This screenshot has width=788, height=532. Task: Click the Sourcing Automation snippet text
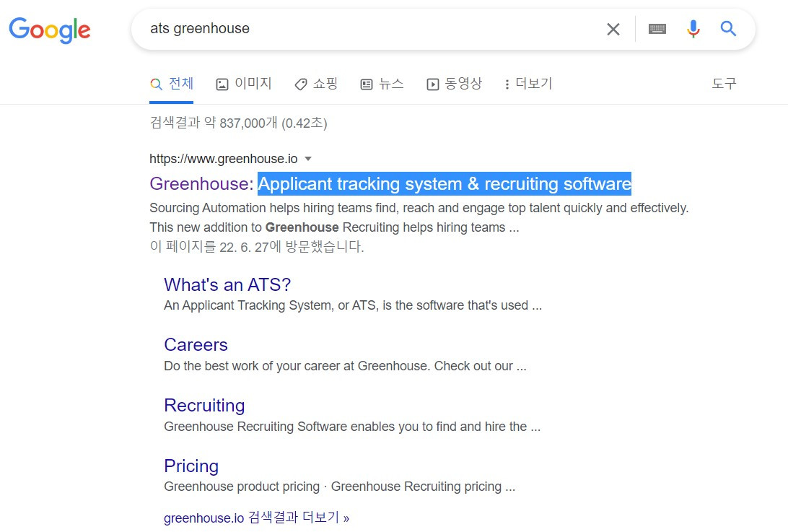pyautogui.click(x=419, y=218)
